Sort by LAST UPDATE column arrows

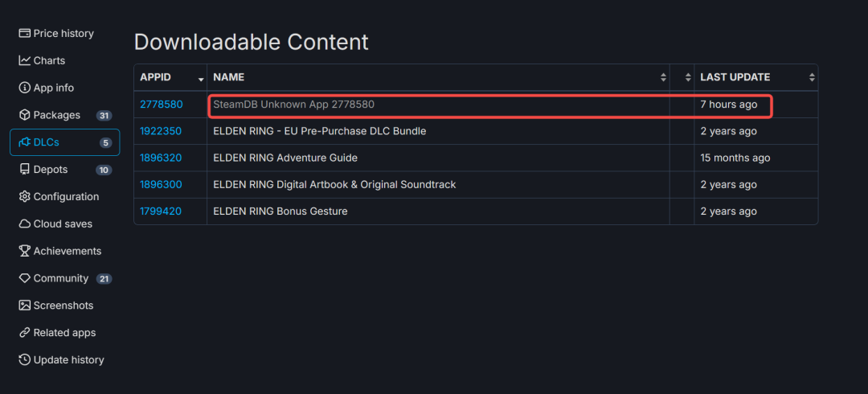tap(812, 77)
